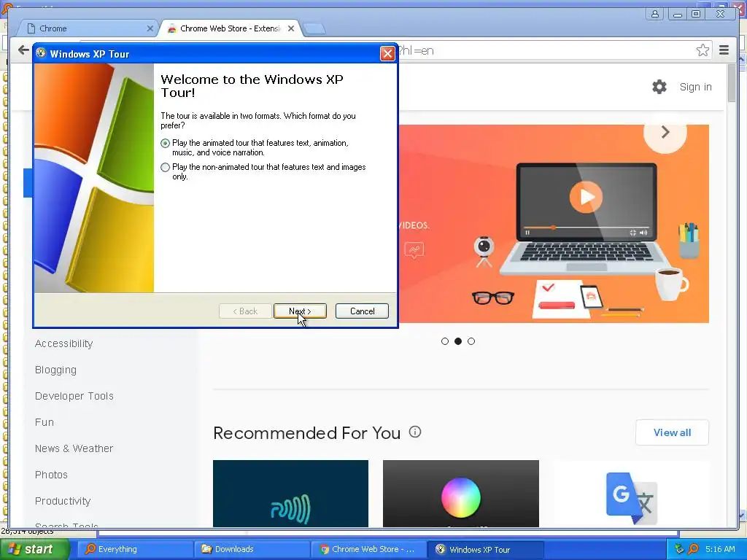Open Chrome's hamburger menu
The height and width of the screenshot is (560, 747).
[x=724, y=50]
